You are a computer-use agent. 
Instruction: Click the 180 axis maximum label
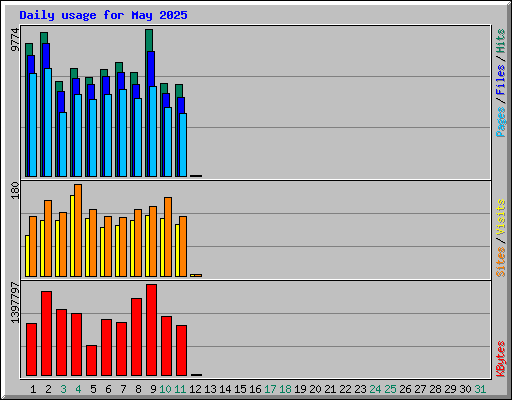(15, 191)
